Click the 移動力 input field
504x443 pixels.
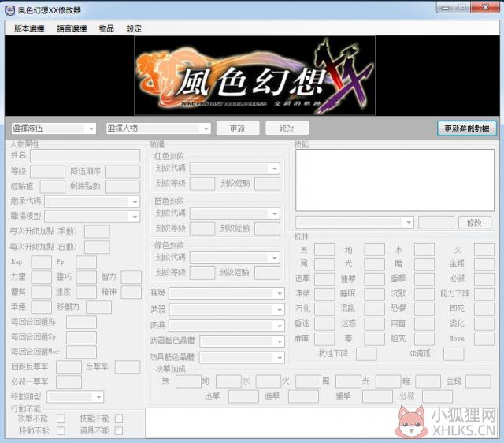99,307
